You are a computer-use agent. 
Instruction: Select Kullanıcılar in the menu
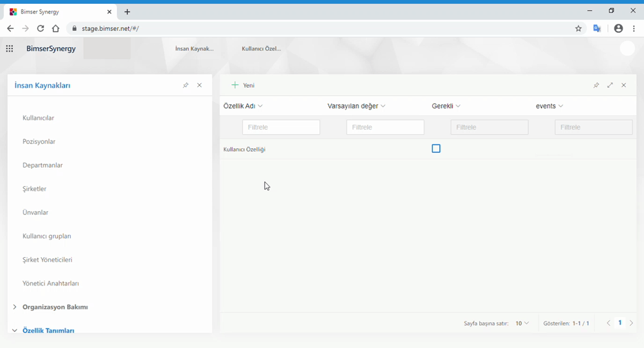(x=39, y=118)
